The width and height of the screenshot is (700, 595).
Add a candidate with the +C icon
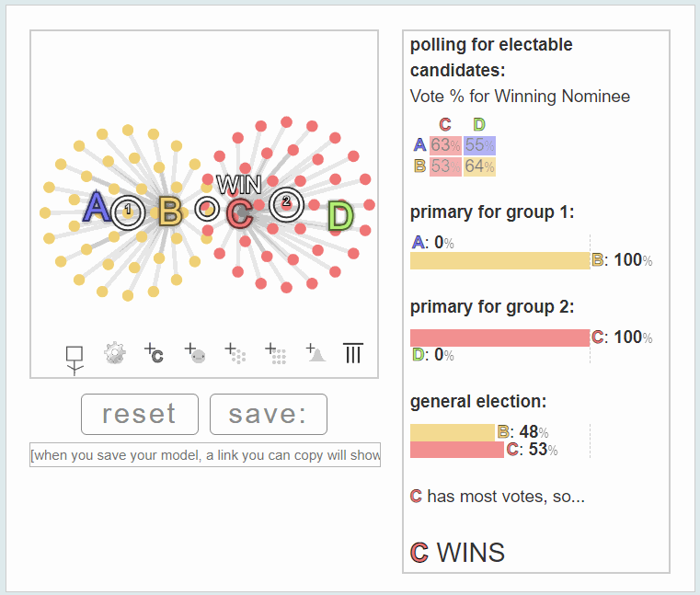[154, 353]
